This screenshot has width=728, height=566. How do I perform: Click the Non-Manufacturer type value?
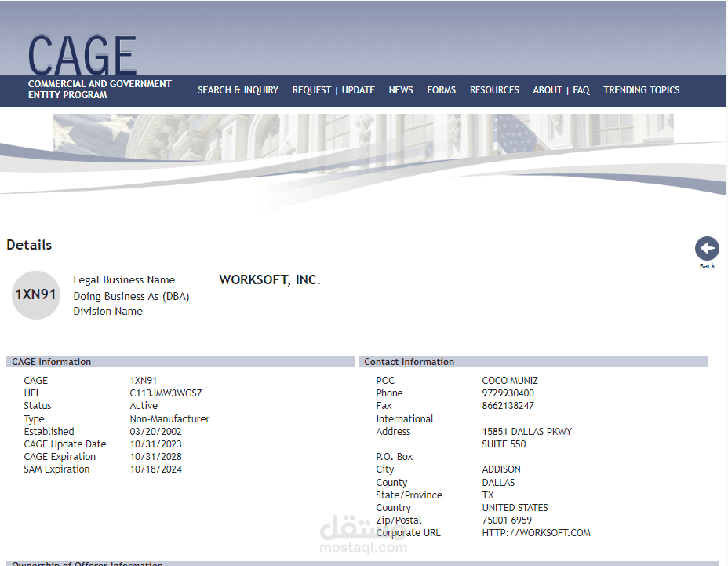tap(169, 418)
